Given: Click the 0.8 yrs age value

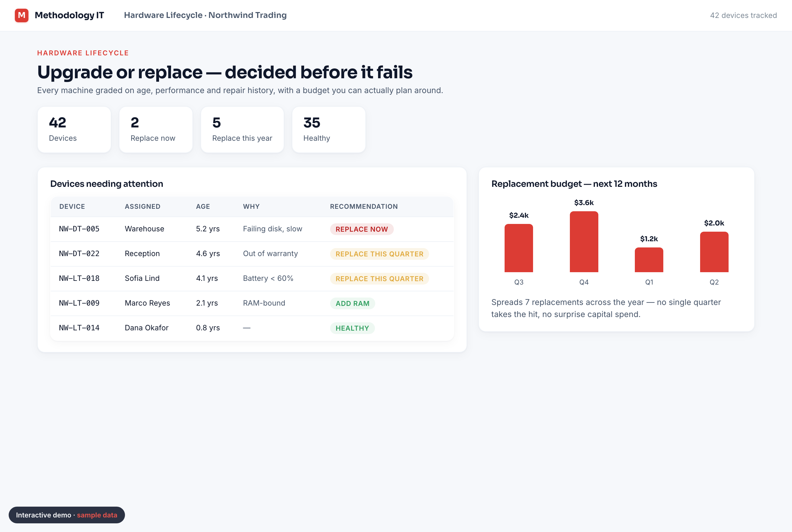Looking at the screenshot, I should (x=208, y=328).
